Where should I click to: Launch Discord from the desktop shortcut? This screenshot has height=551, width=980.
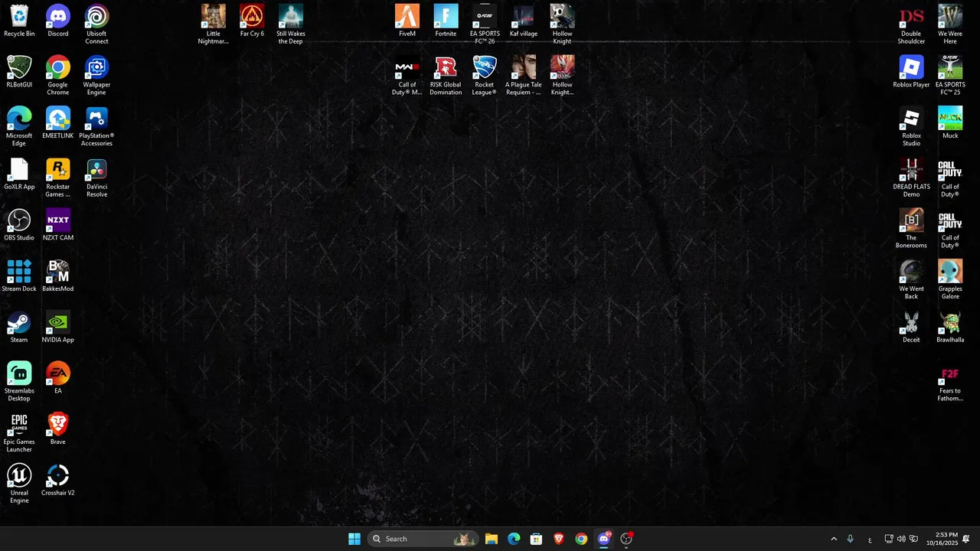(58, 21)
